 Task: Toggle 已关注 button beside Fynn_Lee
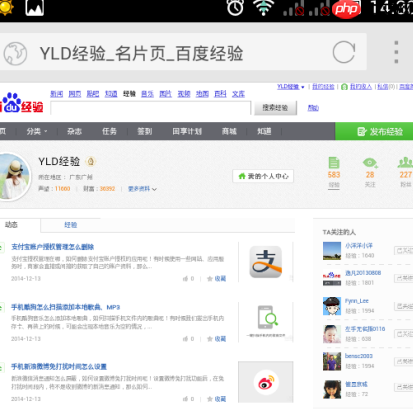(404, 306)
